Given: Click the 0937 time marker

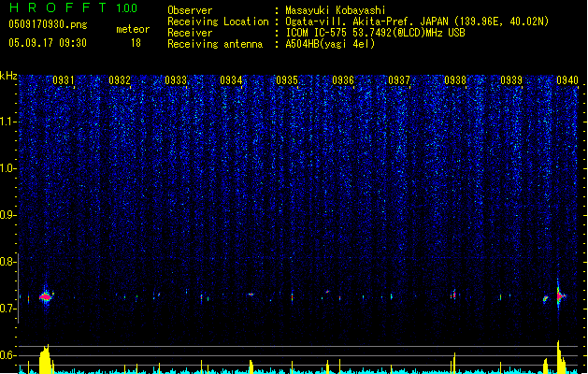Looking at the screenshot, I should pyautogui.click(x=399, y=80).
